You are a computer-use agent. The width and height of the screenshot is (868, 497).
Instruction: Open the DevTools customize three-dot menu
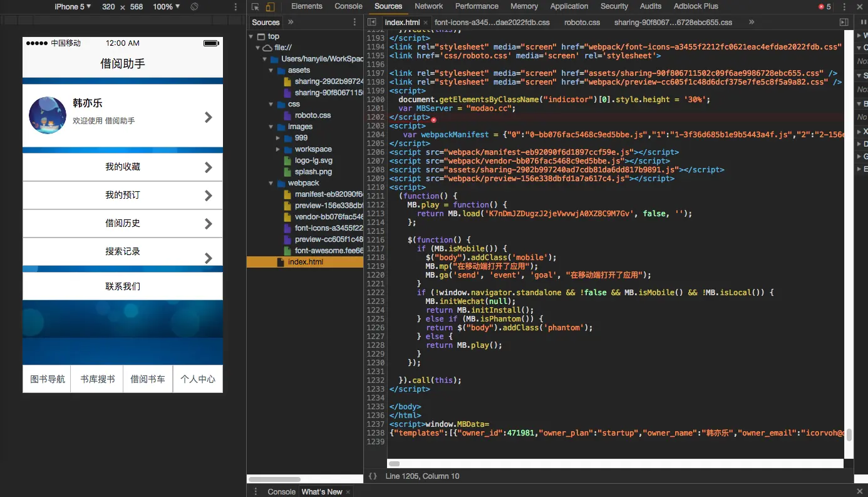844,7
